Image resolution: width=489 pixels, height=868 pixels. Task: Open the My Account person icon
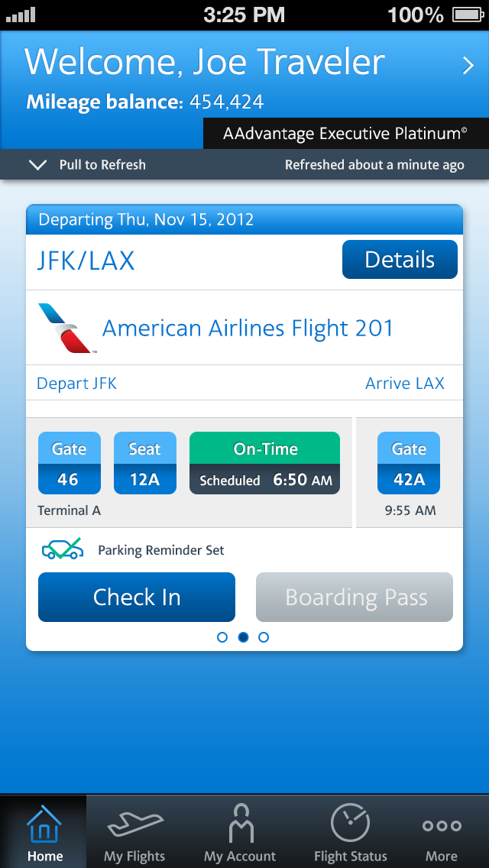click(240, 824)
